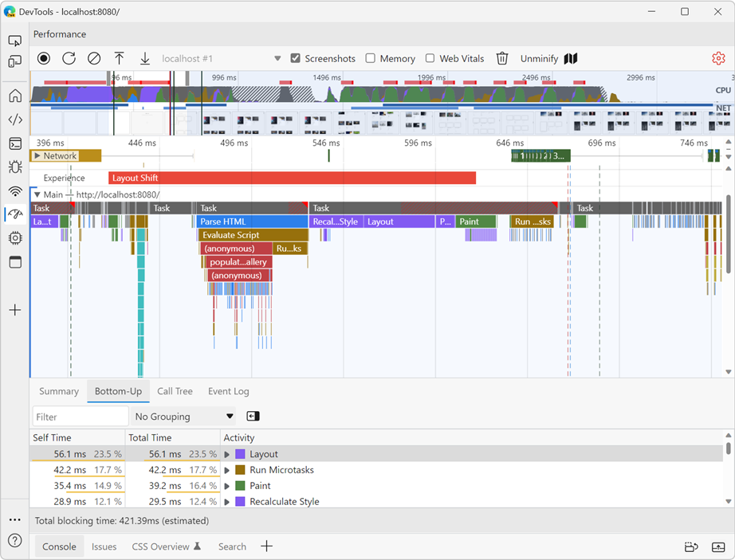
Task: Click the download profile arrow icon
Action: (x=144, y=58)
